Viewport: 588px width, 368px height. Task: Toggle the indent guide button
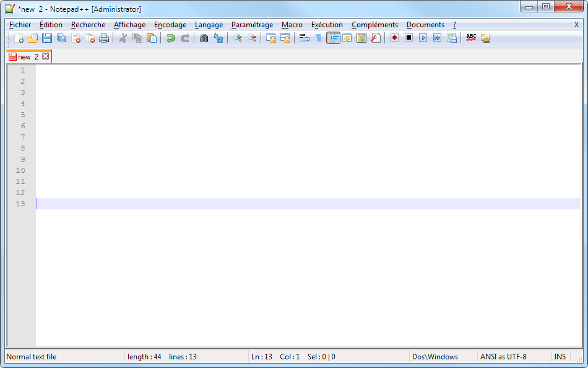click(x=333, y=38)
